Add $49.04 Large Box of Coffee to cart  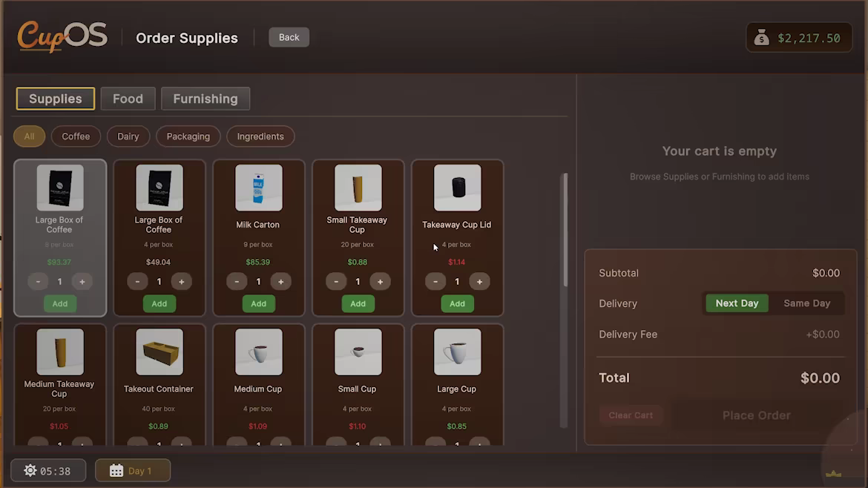tap(160, 304)
